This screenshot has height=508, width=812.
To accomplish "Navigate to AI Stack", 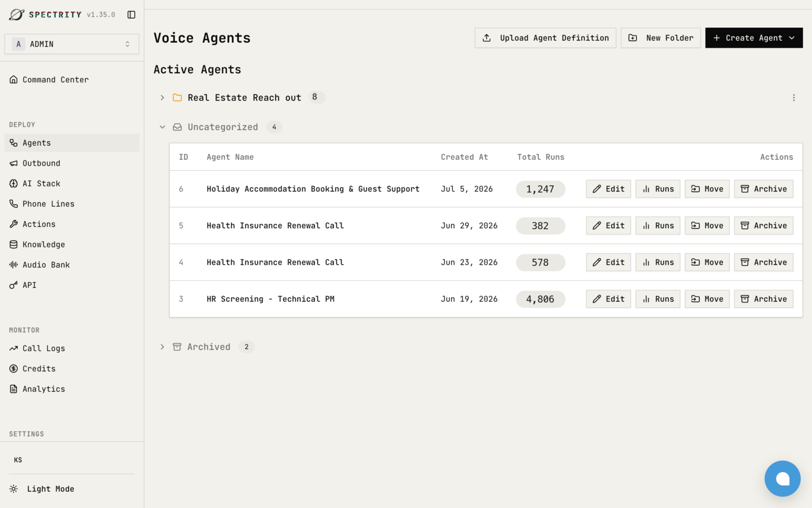I will coord(72,183).
